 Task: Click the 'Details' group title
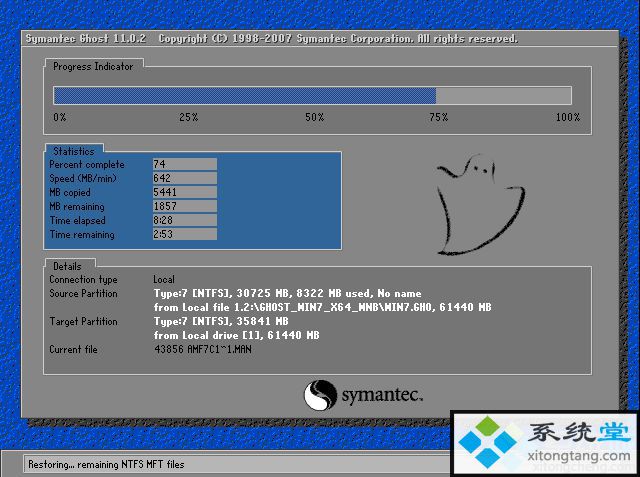coord(67,266)
